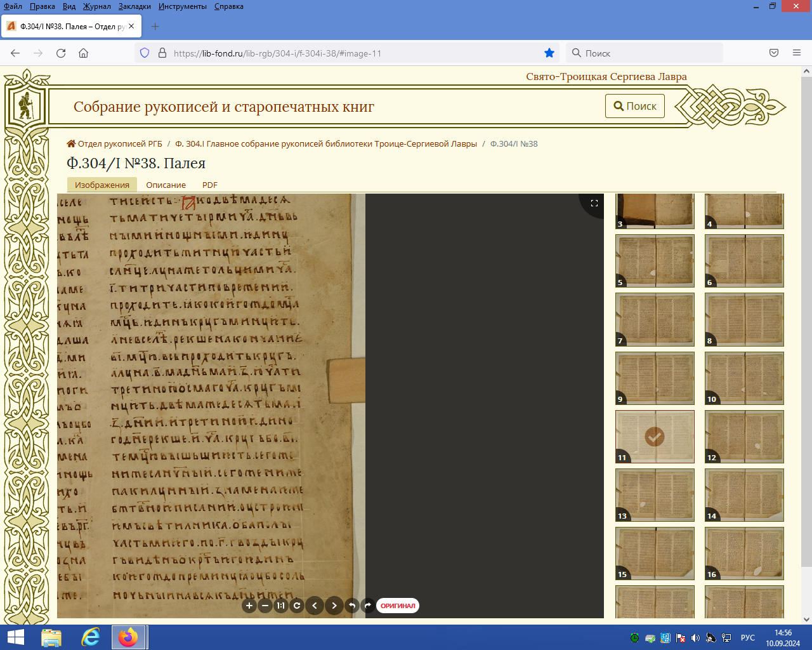The height and width of the screenshot is (650, 812).
Task: Open File Explorer from the taskbar
Action: click(x=51, y=637)
